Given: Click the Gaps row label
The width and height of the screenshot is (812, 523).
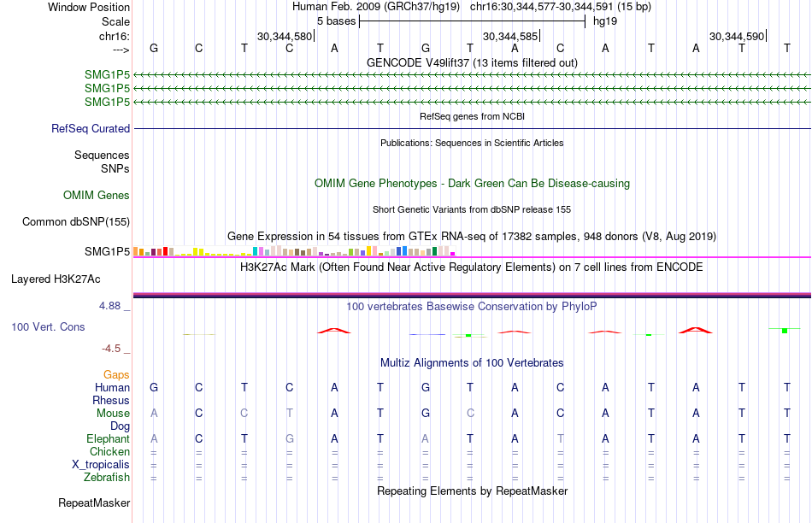Looking at the screenshot, I should coord(116,374).
